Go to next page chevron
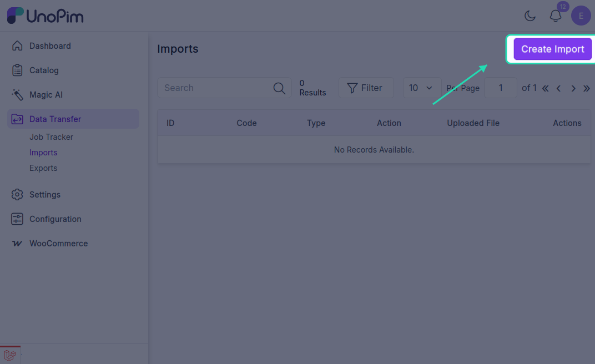Screen dimensions: 595x364 click(x=573, y=88)
